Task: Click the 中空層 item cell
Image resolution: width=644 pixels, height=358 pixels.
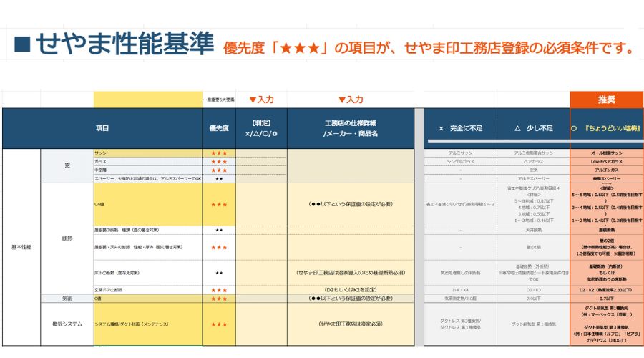Action: pyautogui.click(x=148, y=170)
